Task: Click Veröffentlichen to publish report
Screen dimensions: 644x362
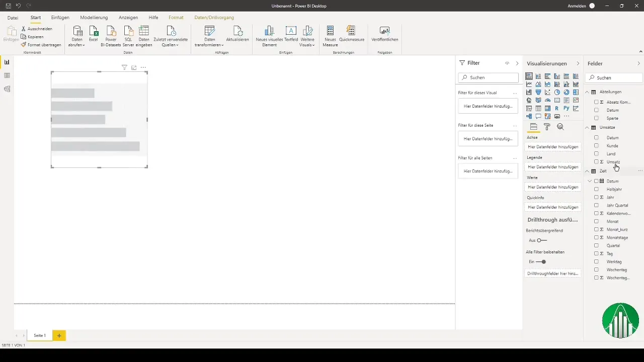Action: tap(385, 34)
